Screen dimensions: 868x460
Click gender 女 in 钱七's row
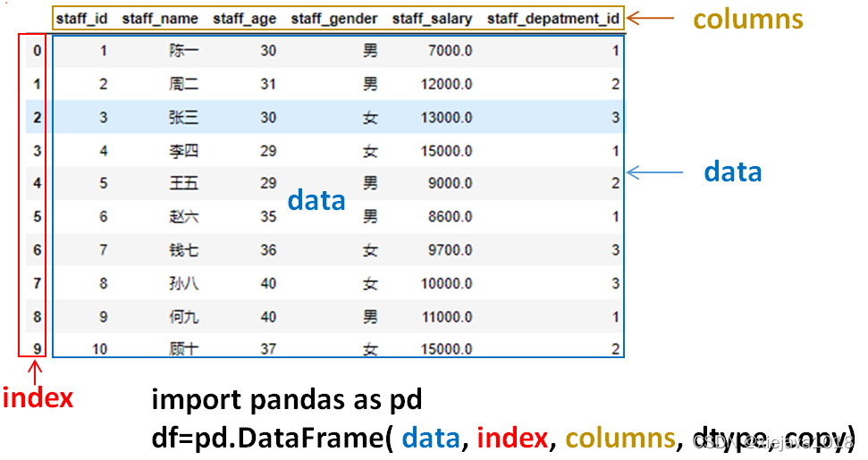tap(370, 250)
